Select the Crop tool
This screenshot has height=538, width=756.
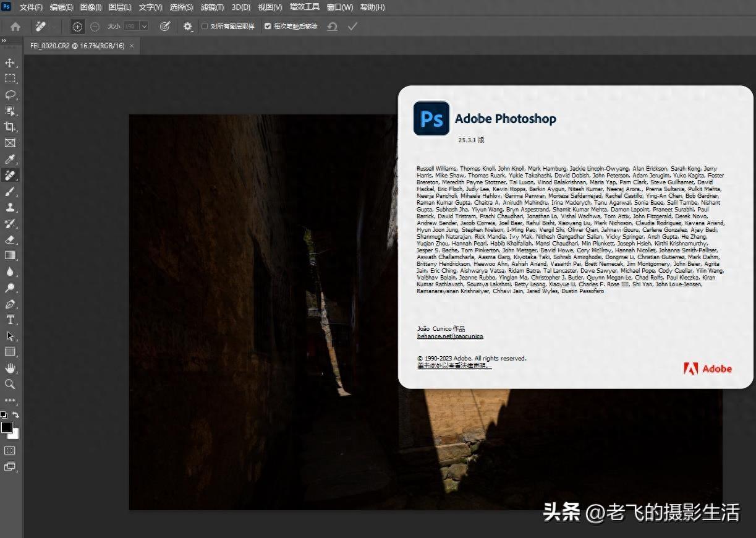(9, 127)
